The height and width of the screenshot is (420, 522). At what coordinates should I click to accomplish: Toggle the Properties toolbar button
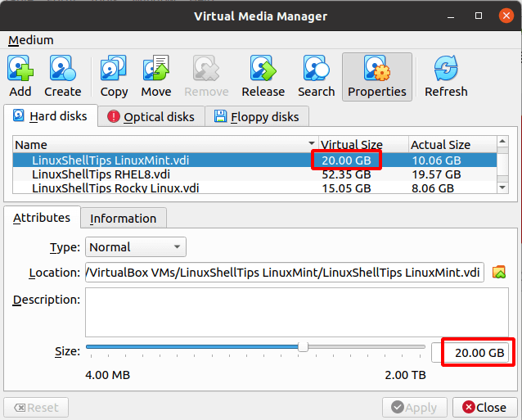pos(377,77)
